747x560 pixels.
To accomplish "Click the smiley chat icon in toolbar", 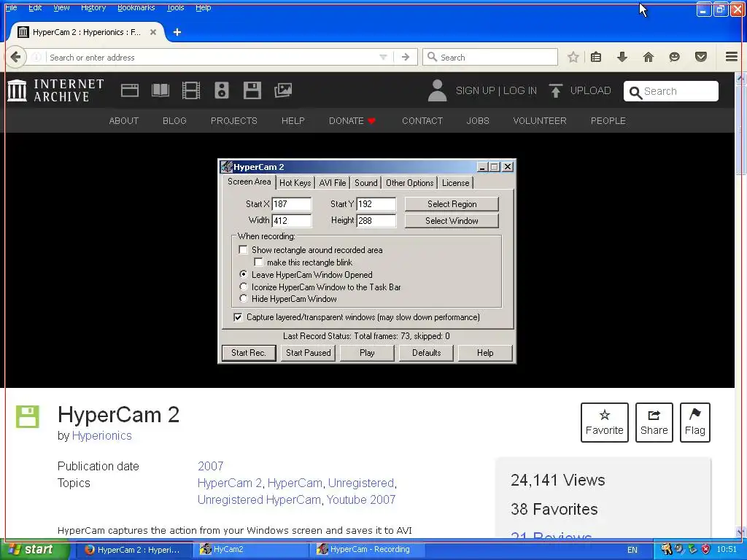I will pyautogui.click(x=674, y=57).
